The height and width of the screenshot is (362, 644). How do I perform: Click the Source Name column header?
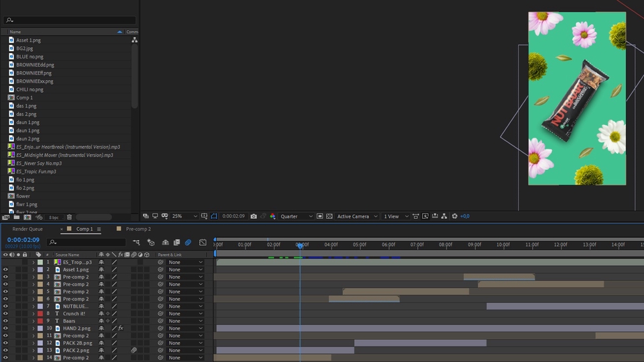(67, 255)
